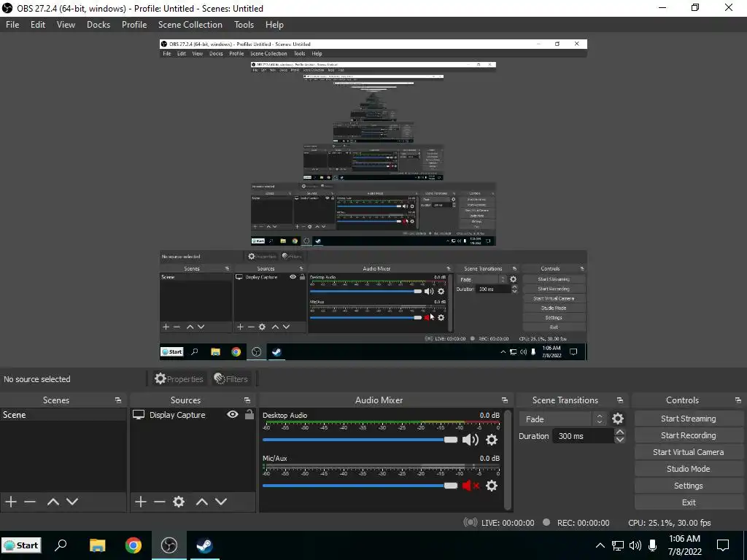Click the Properties button
Image resolution: width=747 pixels, height=560 pixels.
[179, 379]
